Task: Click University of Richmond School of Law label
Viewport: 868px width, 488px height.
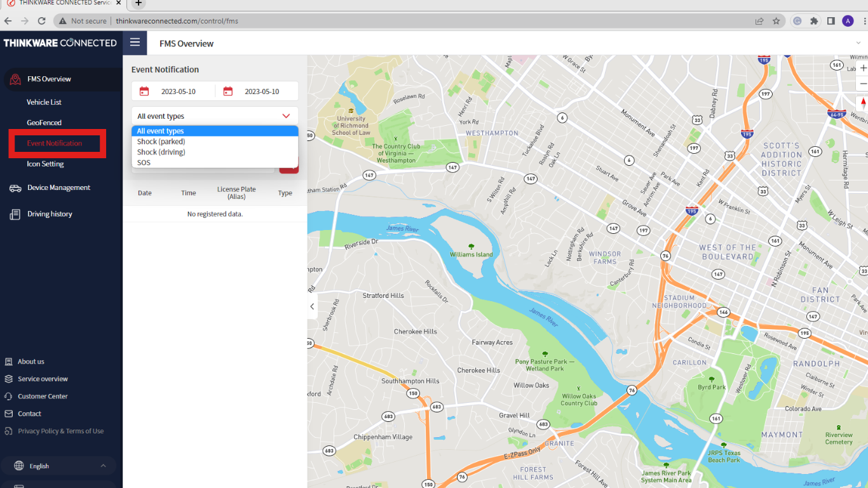Action: click(351, 125)
